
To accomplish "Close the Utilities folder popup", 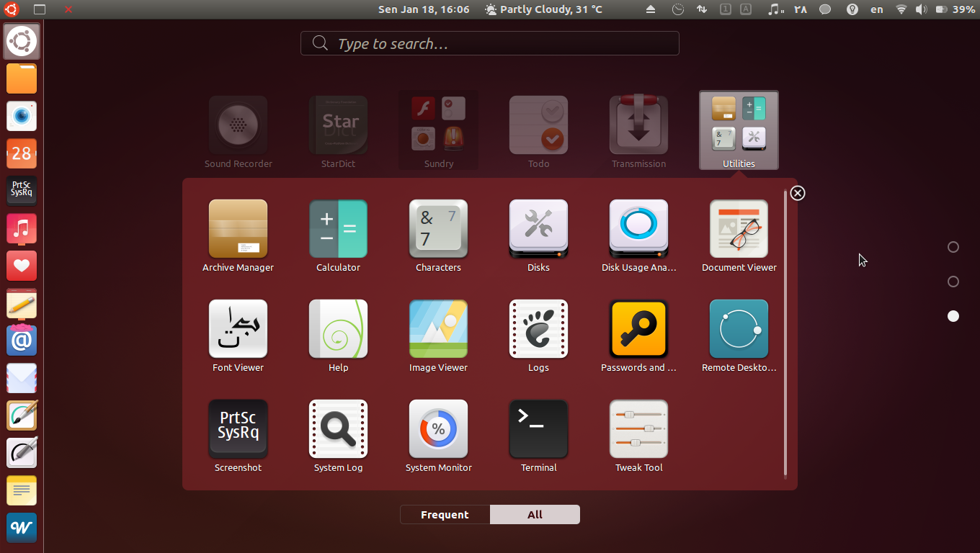I will 797,193.
